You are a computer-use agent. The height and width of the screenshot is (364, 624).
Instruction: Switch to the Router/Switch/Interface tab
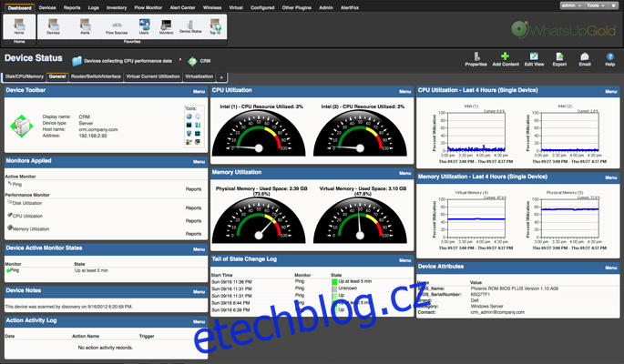coord(96,76)
